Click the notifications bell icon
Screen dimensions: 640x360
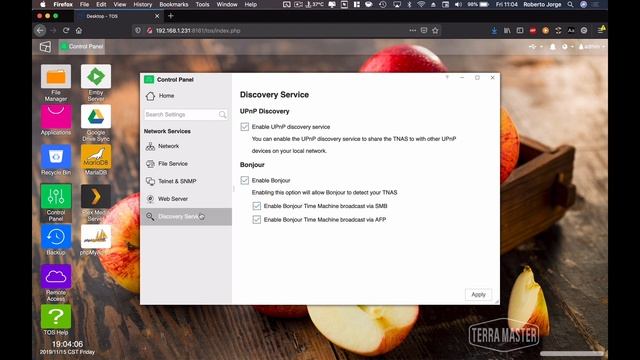click(x=552, y=47)
